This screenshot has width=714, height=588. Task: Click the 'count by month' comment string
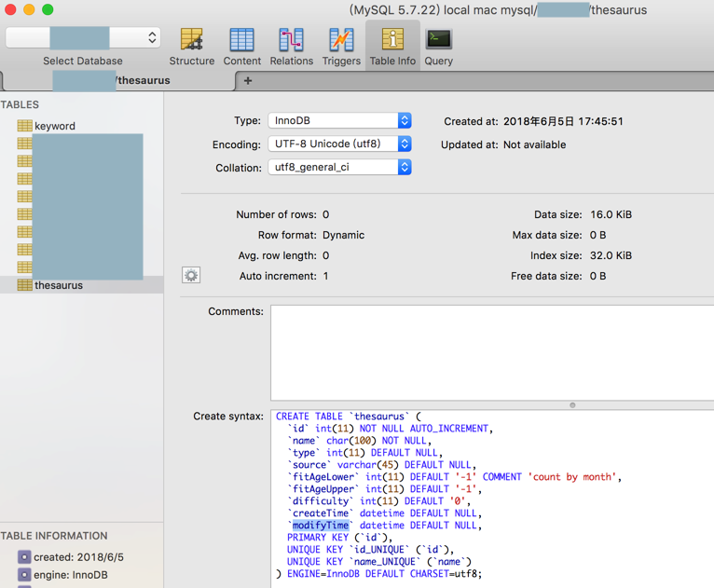click(x=572, y=477)
